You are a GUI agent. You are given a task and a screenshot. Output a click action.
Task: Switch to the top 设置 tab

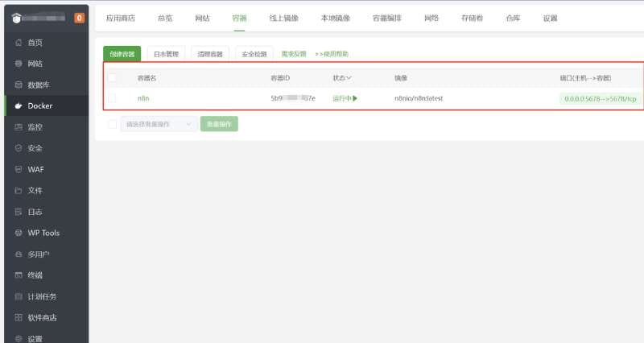(x=551, y=18)
